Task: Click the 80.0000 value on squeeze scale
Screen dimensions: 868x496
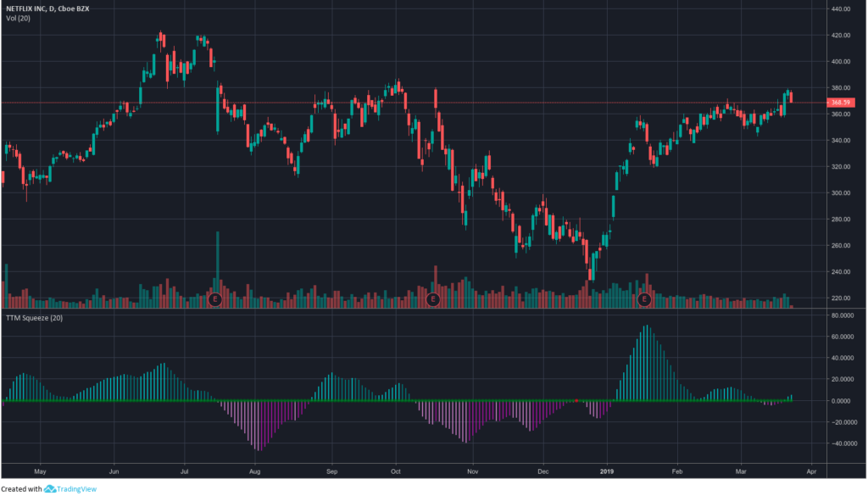Action: pos(839,315)
